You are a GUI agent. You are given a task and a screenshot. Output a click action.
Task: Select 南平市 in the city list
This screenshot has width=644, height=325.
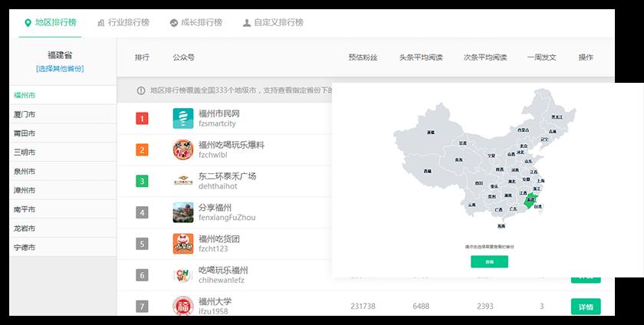pos(63,209)
